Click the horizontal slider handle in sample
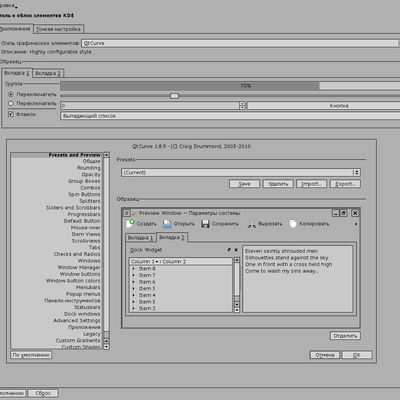Viewport: 400px width, 400px height. click(x=174, y=96)
